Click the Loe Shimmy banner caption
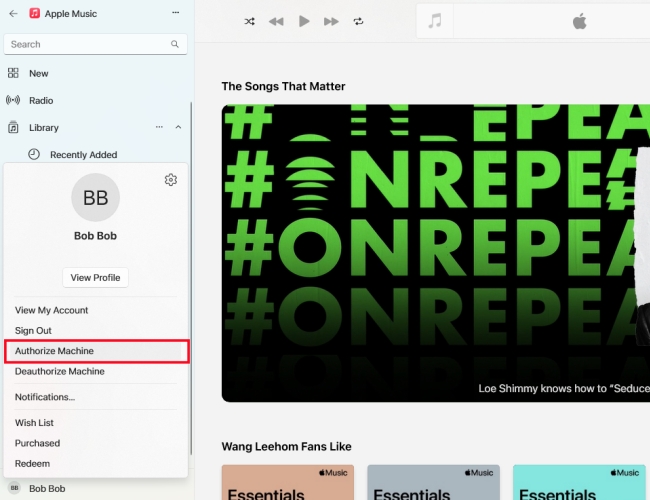This screenshot has width=650, height=500. point(564,388)
